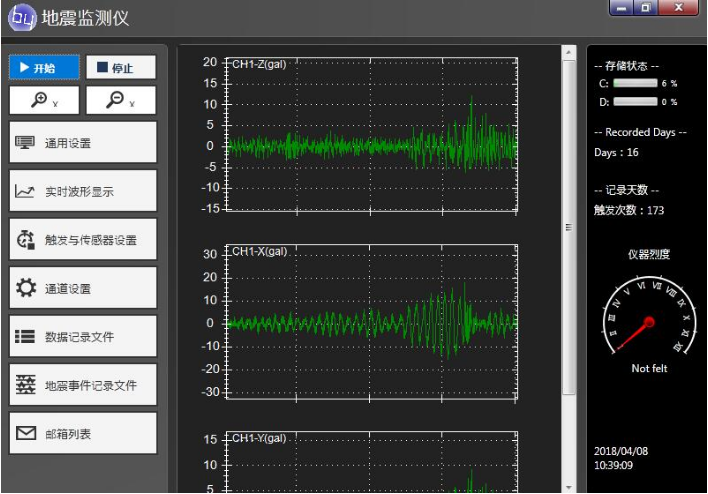Open 地震事件记录文件 earthquake event records

tap(83, 385)
